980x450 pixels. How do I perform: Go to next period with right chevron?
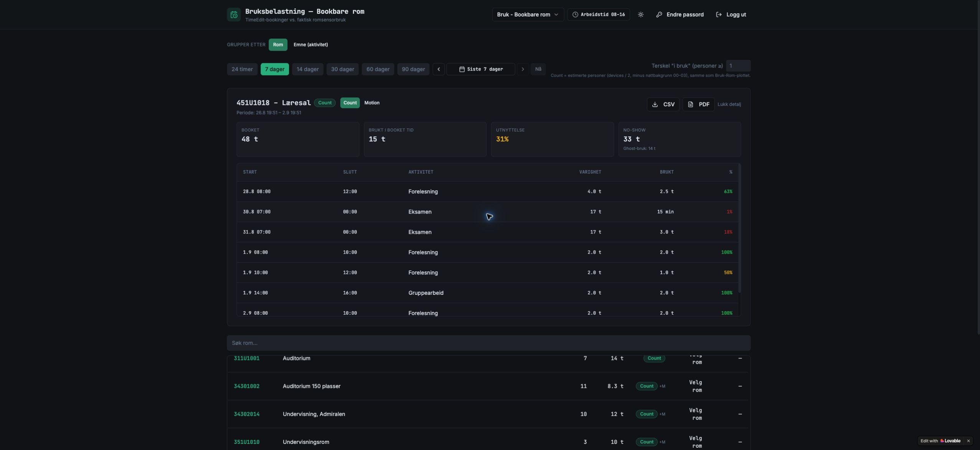[x=523, y=69]
